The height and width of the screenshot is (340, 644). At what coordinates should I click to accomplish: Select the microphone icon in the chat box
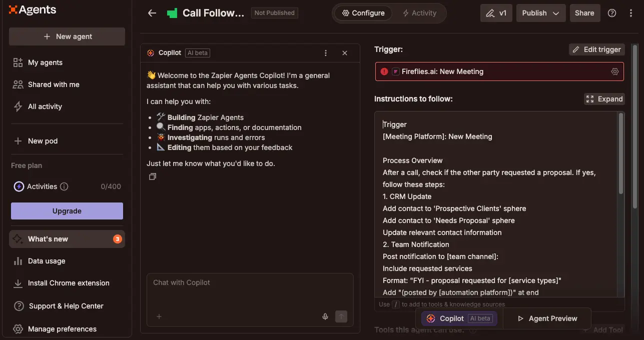(325, 316)
